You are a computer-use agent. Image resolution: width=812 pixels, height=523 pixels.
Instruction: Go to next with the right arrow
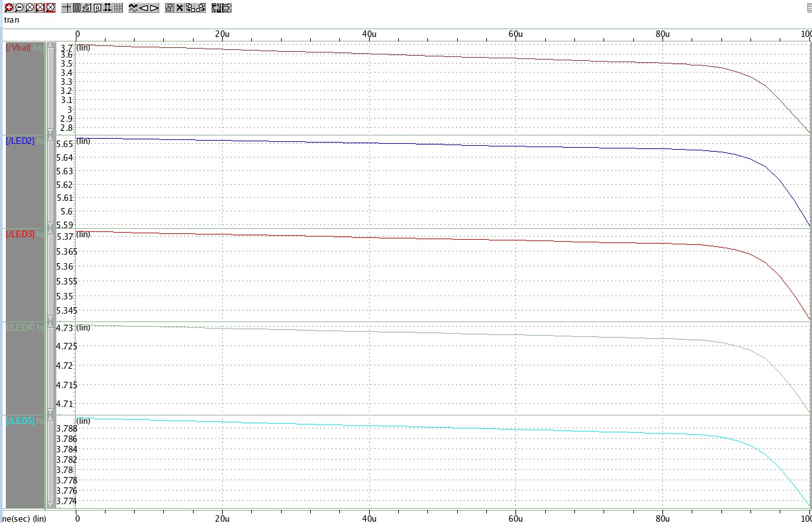154,8
